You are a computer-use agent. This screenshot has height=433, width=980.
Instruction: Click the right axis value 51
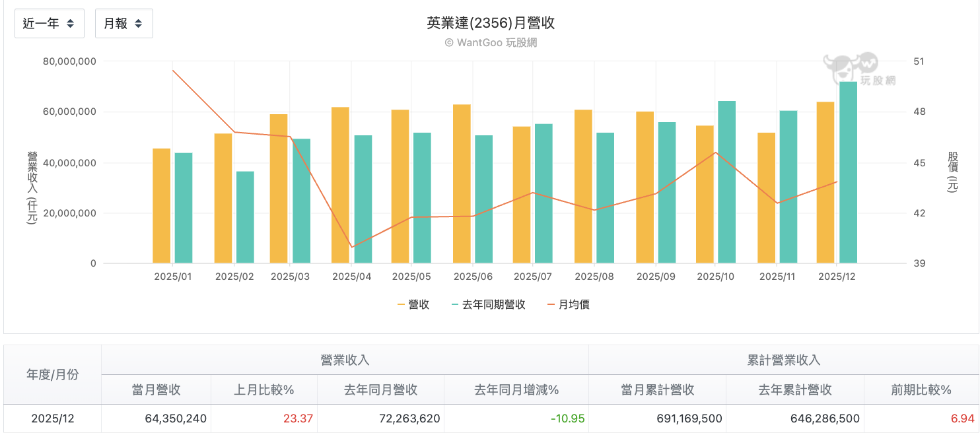coord(919,61)
